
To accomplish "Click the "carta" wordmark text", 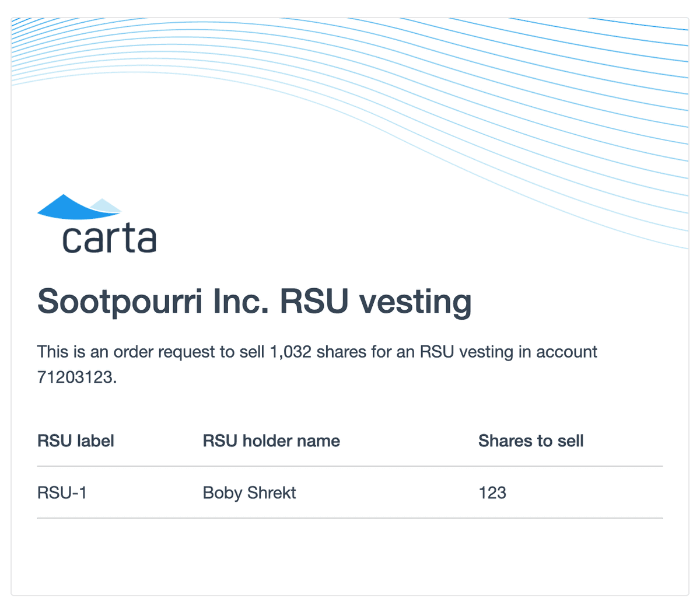I will click(x=109, y=238).
